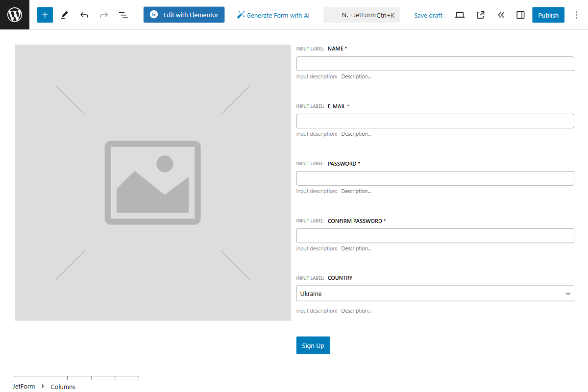Viewport: 588px width, 392px height.
Task: Click Edit with Elementor
Action: [184, 15]
